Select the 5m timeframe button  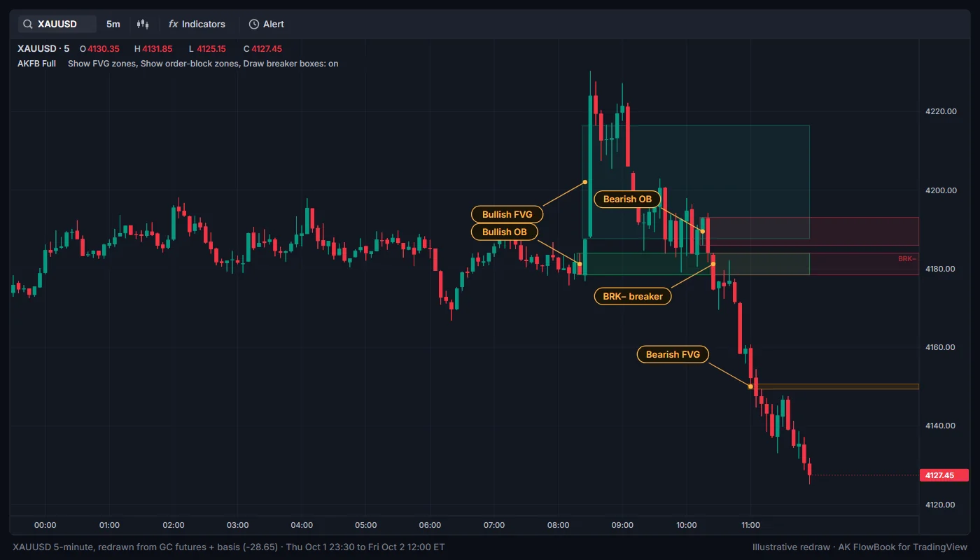[113, 24]
